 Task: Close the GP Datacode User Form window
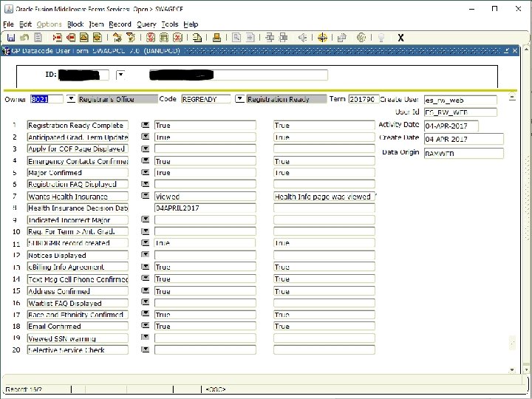click(x=515, y=50)
